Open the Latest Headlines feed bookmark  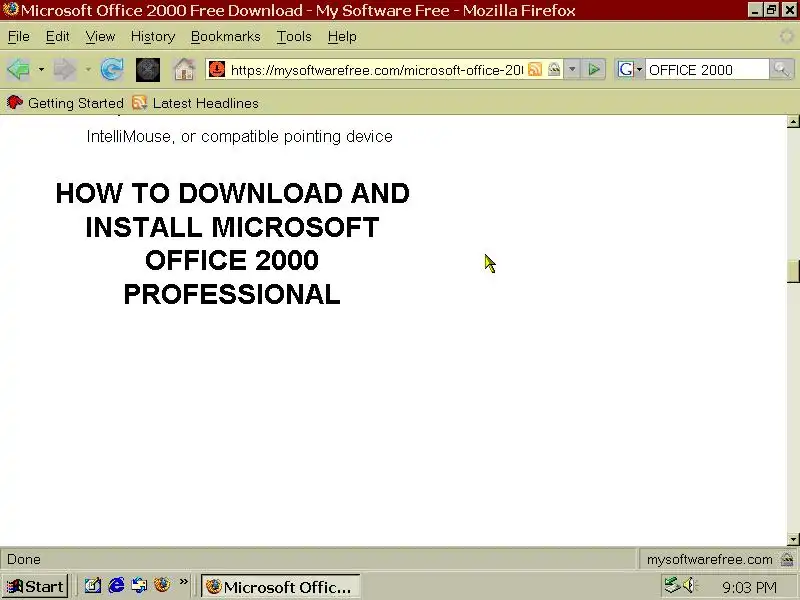195,103
